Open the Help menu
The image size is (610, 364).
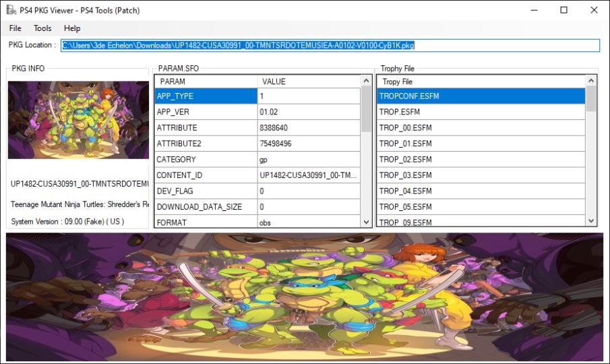[72, 28]
